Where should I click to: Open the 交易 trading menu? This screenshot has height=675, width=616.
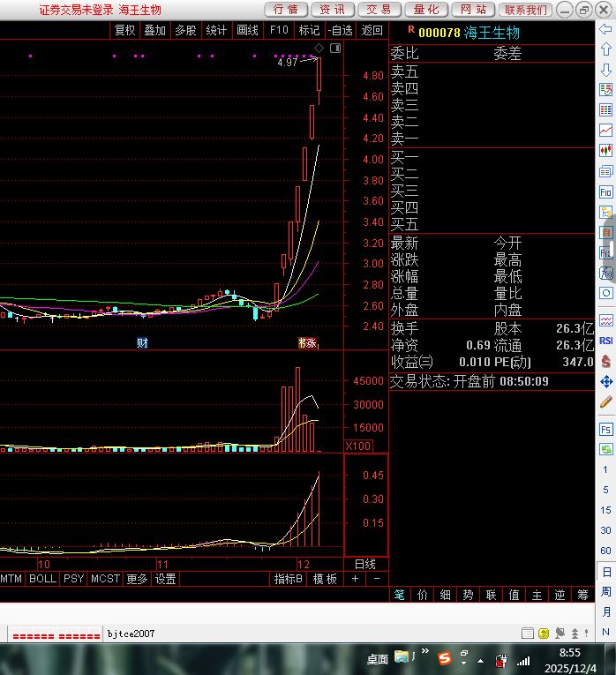379,10
